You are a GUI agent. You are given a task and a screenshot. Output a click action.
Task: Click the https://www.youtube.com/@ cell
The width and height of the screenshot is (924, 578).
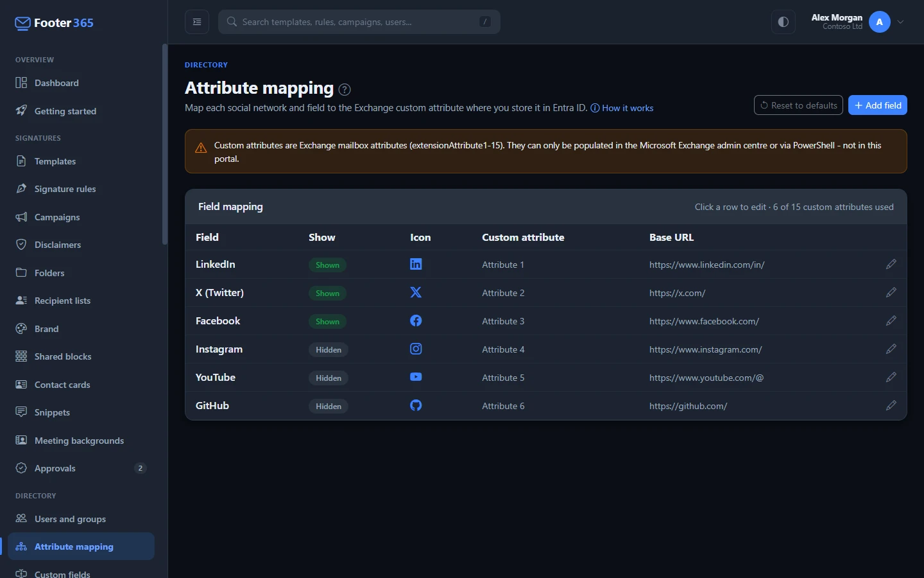point(706,378)
